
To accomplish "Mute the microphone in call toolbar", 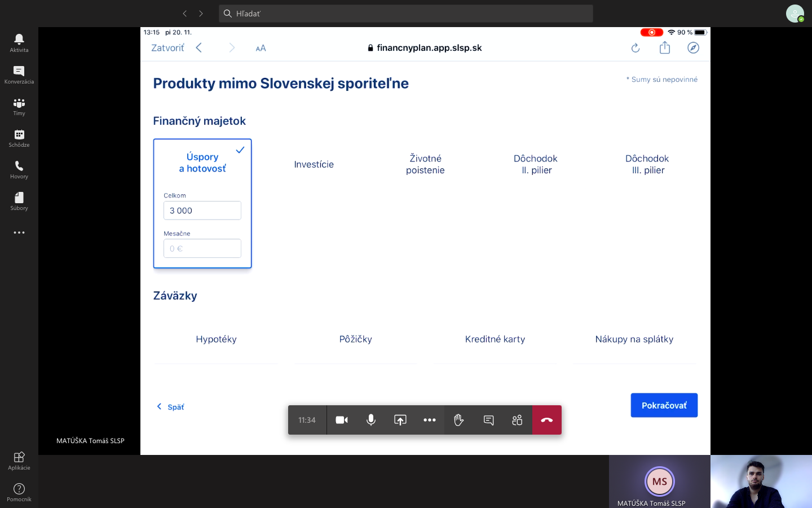I will 371,420.
